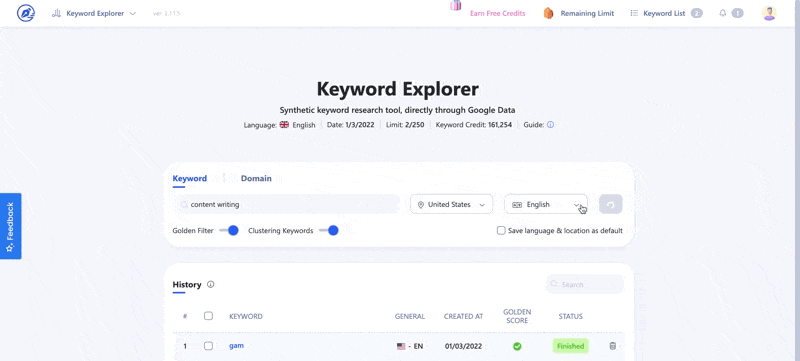This screenshot has width=800, height=361.
Task: Click the search submit button
Action: pos(611,204)
